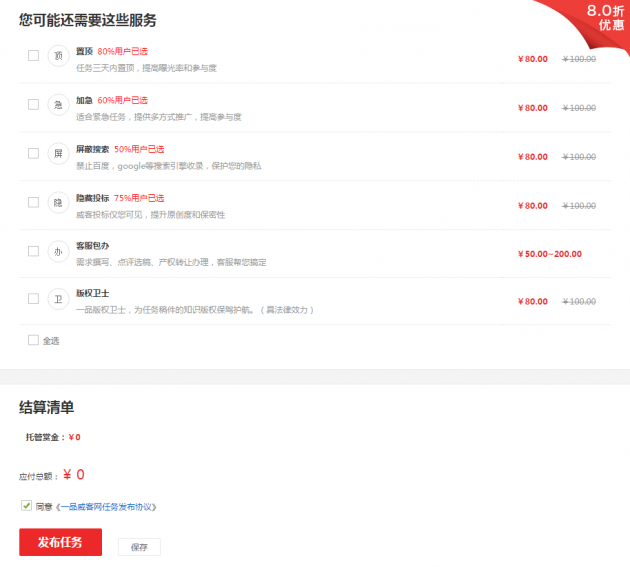The image size is (630, 567).
Task: Enable the 版权卫士 checkbox
Action: point(33,299)
